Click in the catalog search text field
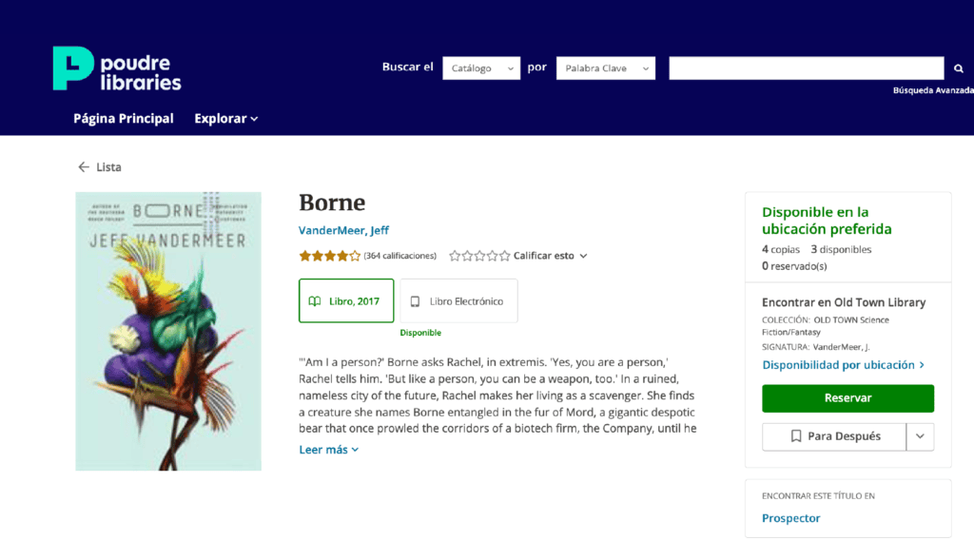974x560 pixels. click(x=806, y=68)
